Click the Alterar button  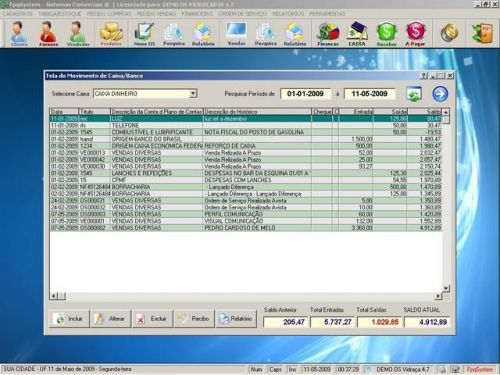click(x=111, y=319)
